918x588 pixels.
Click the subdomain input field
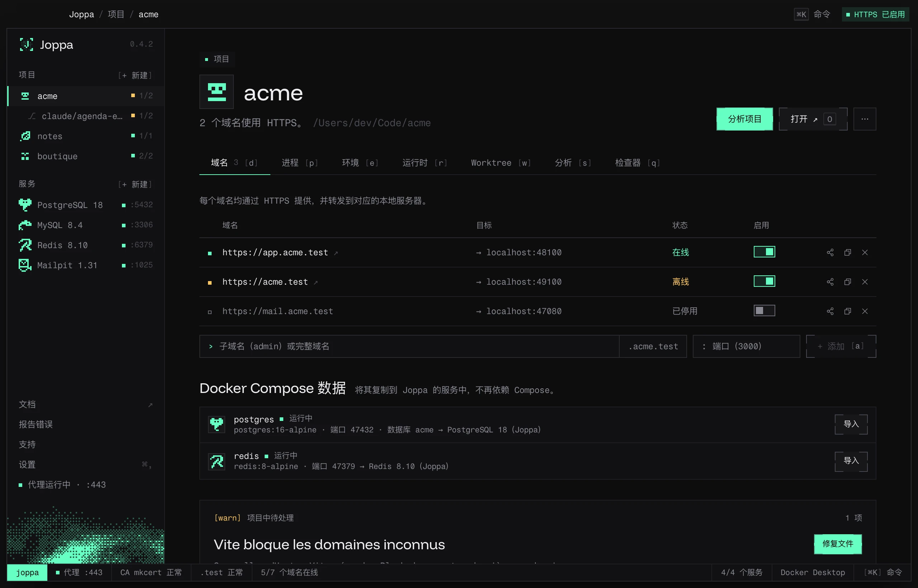pyautogui.click(x=409, y=346)
